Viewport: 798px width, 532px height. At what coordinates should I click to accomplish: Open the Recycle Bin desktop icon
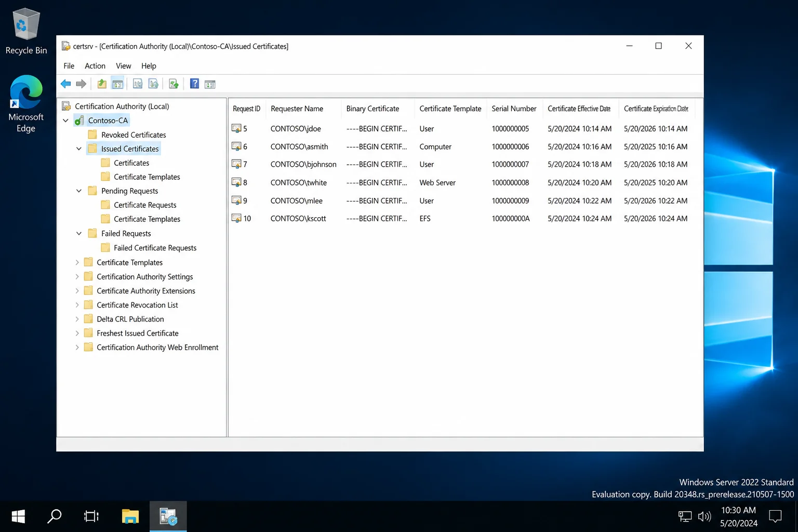point(26,31)
